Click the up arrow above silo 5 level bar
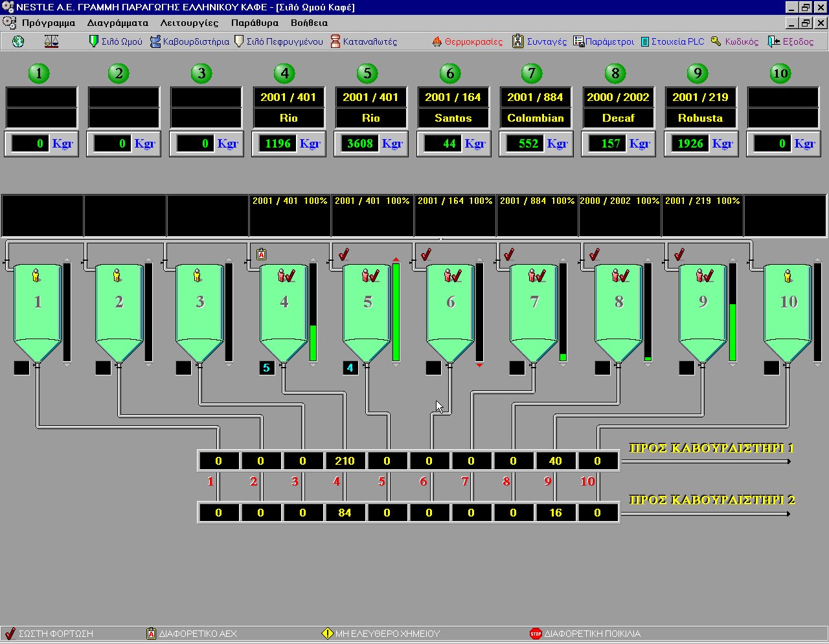Screen dimensions: 829x644 tap(396, 260)
